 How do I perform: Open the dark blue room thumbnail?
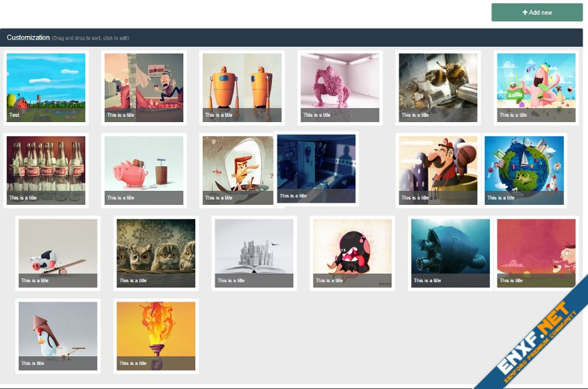tap(317, 168)
